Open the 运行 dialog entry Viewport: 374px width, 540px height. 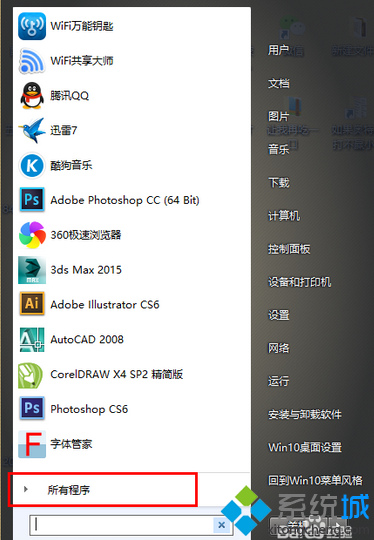coord(279,381)
